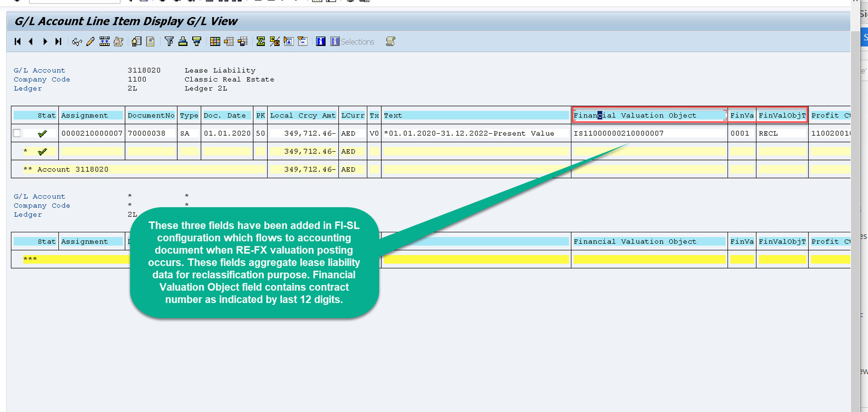Click Account 3118020 subtotal row
Image resolution: width=868 pixels, height=412 pixels.
pyautogui.click(x=139, y=169)
